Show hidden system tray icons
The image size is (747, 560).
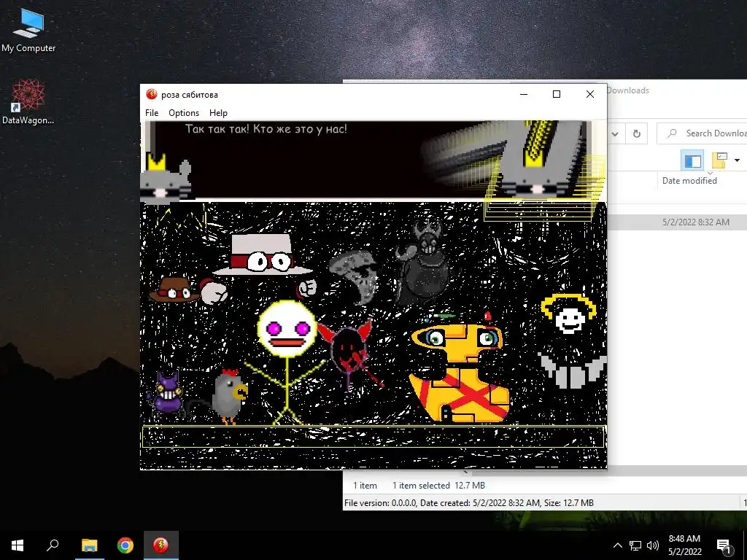point(617,545)
